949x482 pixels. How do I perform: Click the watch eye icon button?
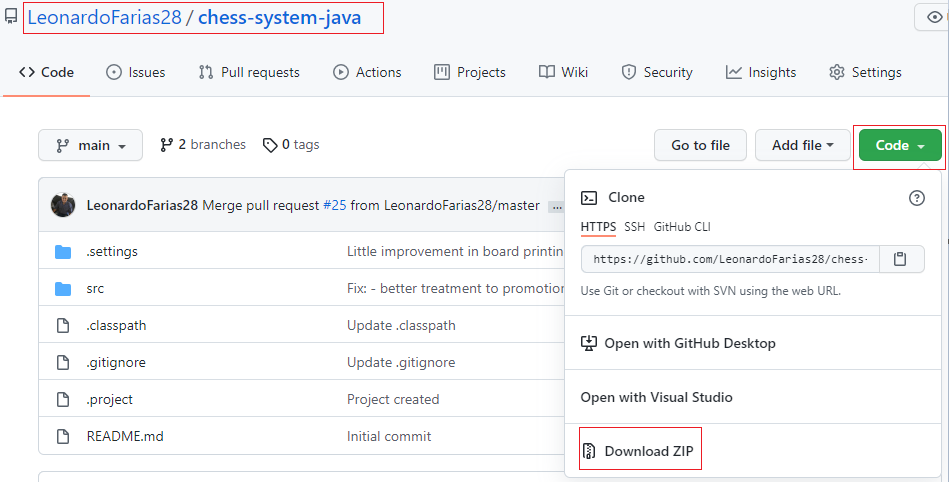click(x=934, y=18)
